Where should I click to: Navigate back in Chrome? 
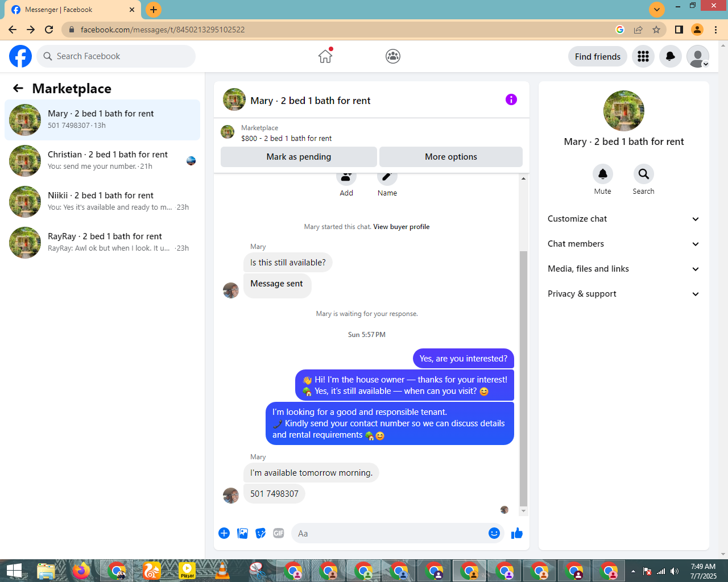click(13, 30)
